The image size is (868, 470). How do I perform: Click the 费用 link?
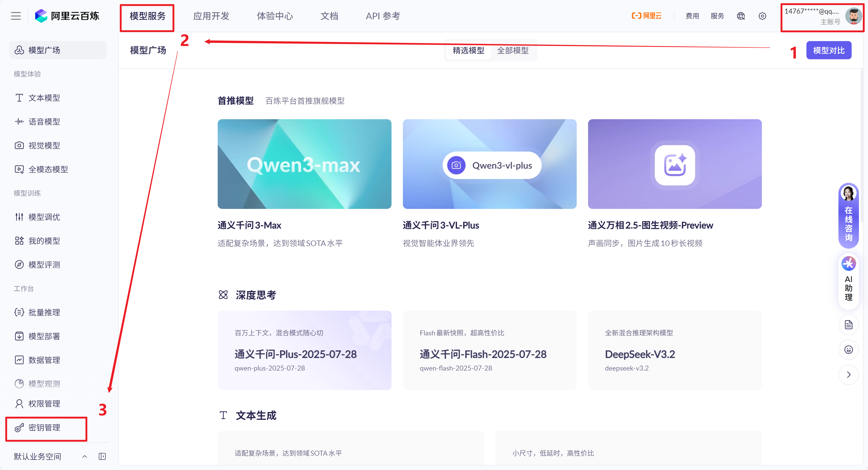(692, 16)
